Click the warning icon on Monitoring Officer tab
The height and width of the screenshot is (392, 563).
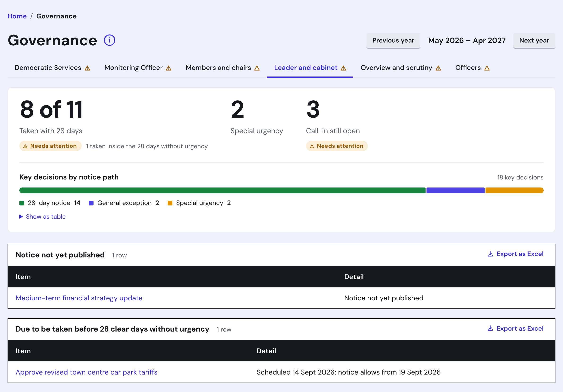click(x=169, y=68)
